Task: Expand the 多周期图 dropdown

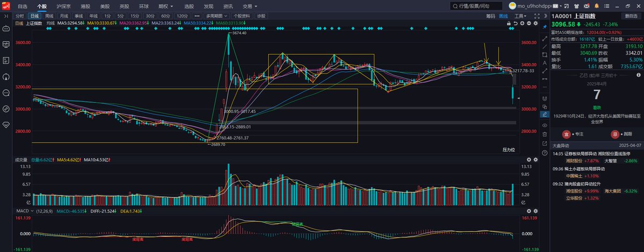Action: tap(217, 17)
